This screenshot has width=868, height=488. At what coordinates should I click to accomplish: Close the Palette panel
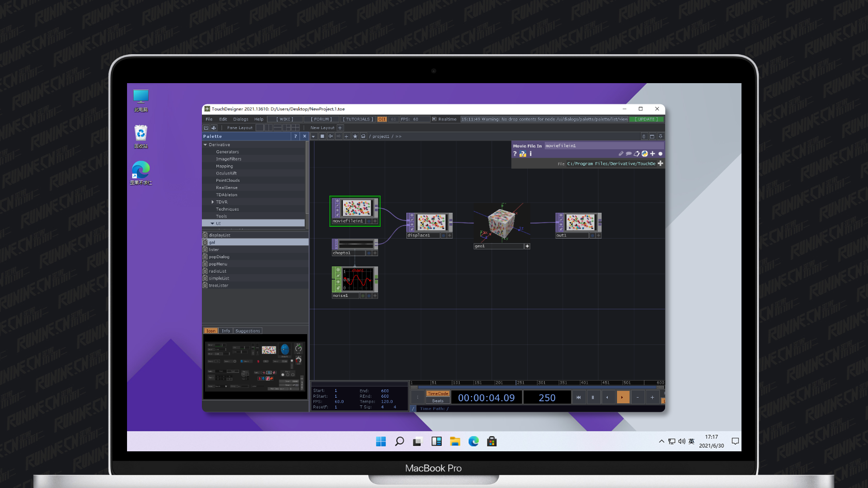coord(304,136)
